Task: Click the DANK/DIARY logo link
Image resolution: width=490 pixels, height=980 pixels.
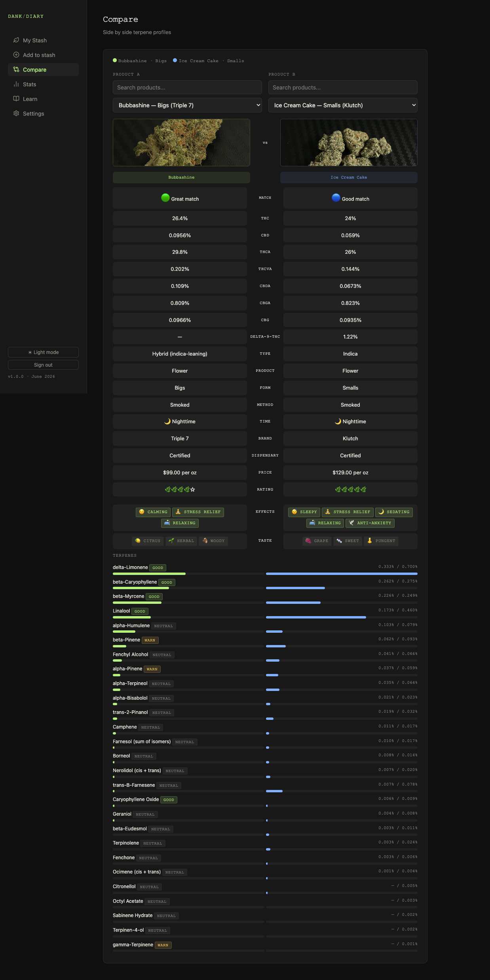Action: click(26, 16)
